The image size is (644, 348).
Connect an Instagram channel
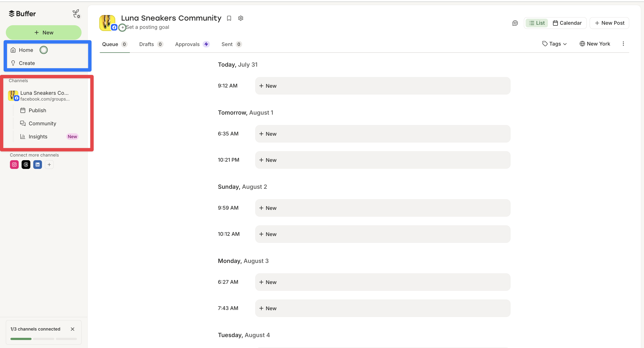point(14,165)
